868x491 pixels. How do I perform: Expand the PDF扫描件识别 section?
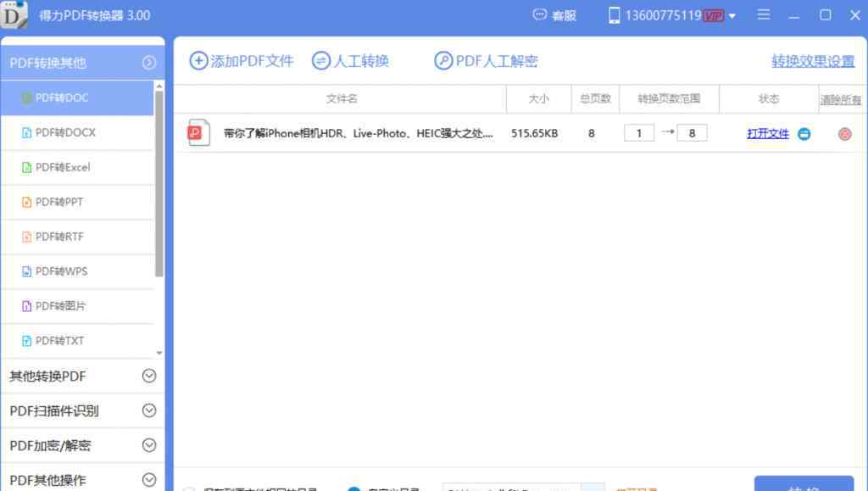149,410
